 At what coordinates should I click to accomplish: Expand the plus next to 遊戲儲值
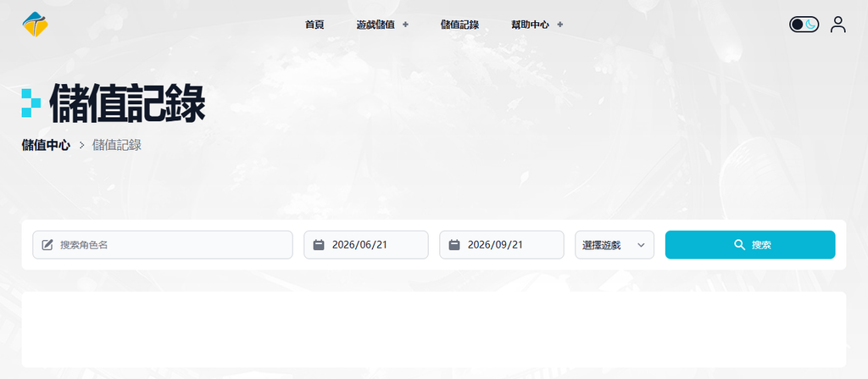[405, 25]
